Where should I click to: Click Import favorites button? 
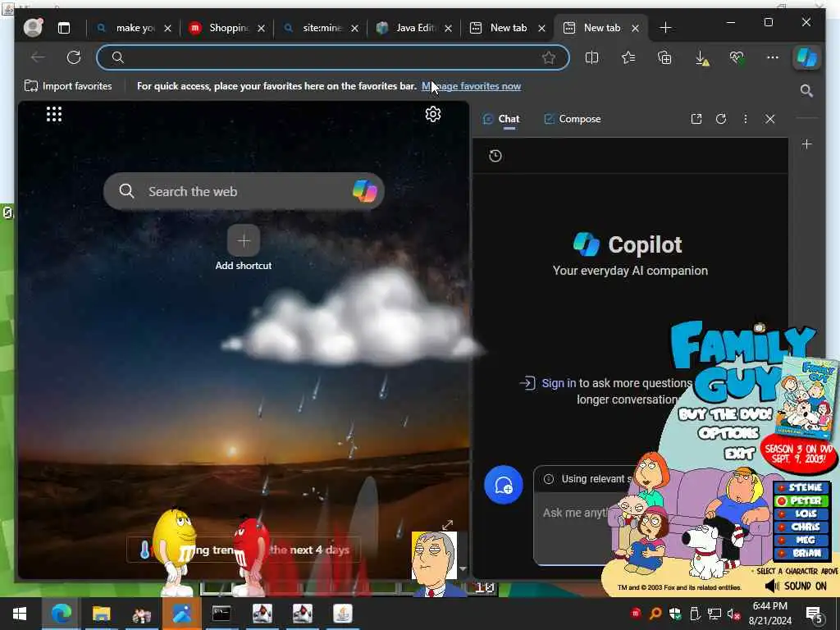pos(69,85)
